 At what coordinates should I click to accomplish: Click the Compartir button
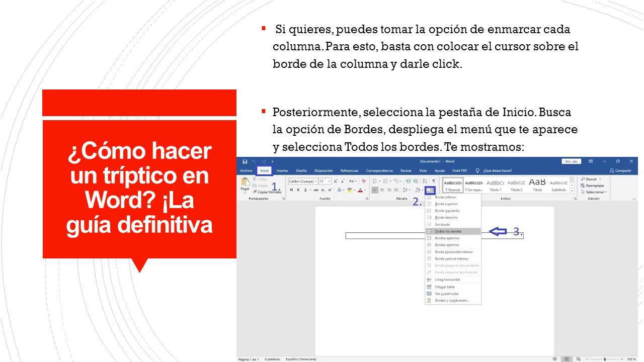point(620,171)
